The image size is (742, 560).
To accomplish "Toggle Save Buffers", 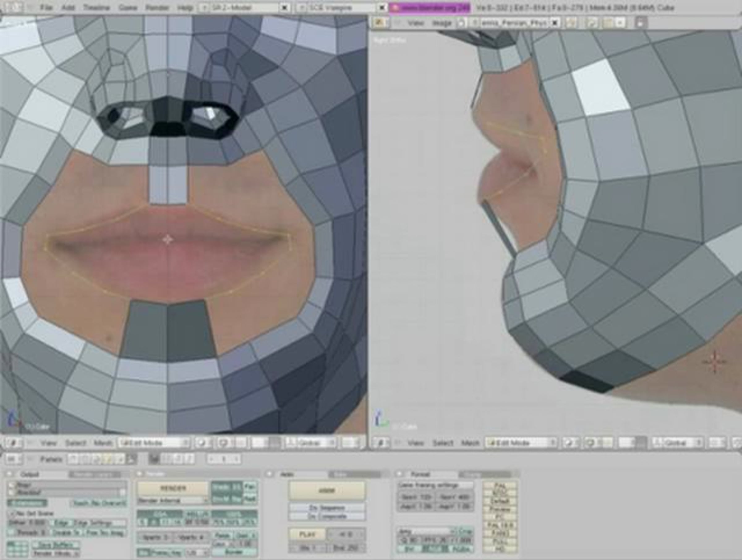I will pyautogui.click(x=56, y=545).
